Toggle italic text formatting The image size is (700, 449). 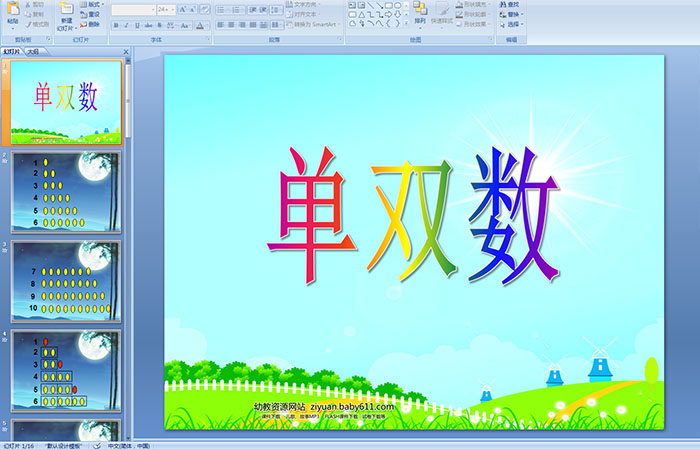click(x=128, y=25)
